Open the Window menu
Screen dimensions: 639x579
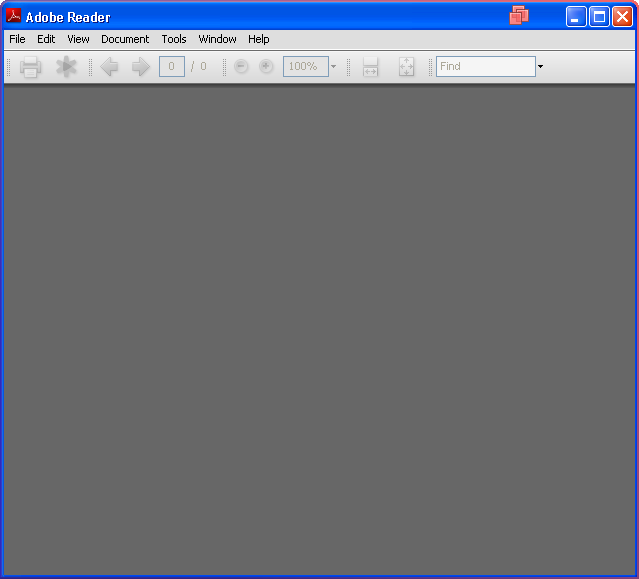217,39
